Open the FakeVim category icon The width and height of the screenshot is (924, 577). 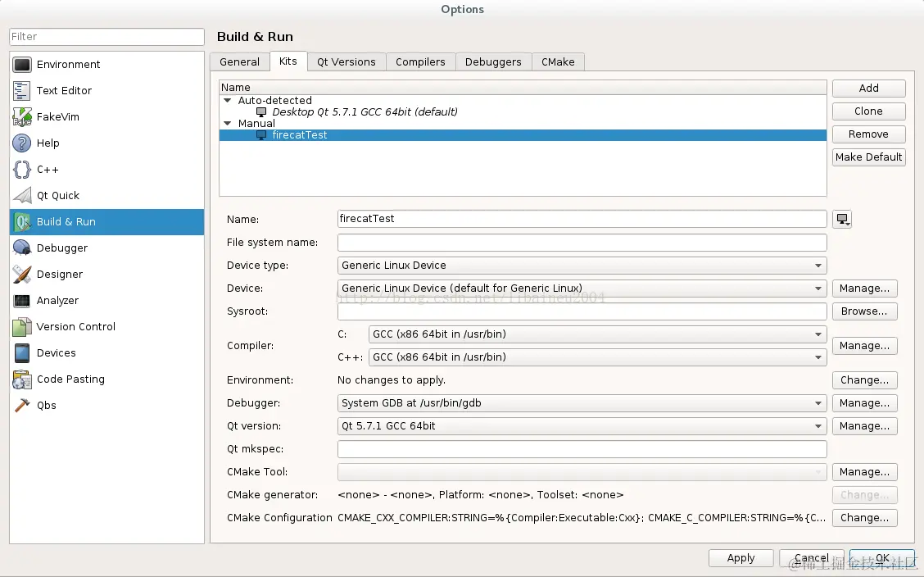click(x=22, y=116)
